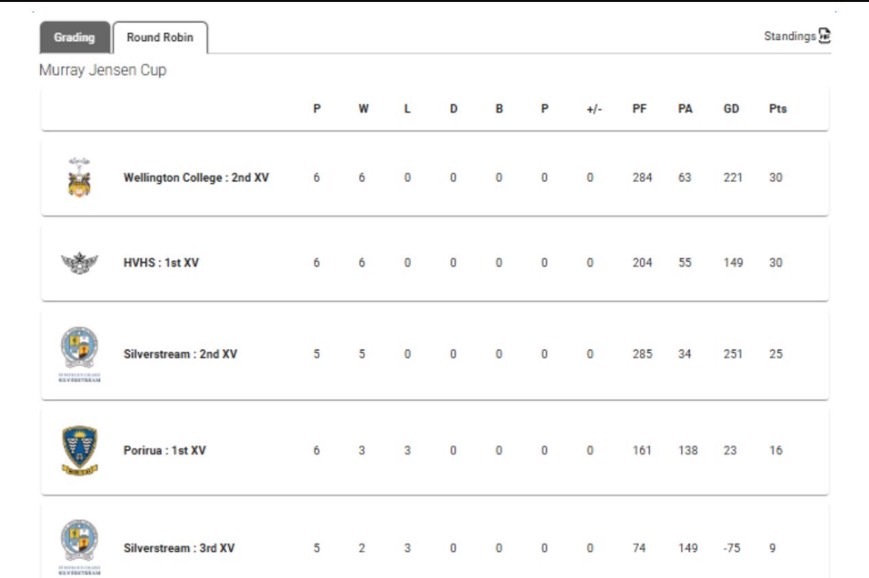This screenshot has width=869, height=578.
Task: Open the Standings download link
Action: tap(790, 36)
